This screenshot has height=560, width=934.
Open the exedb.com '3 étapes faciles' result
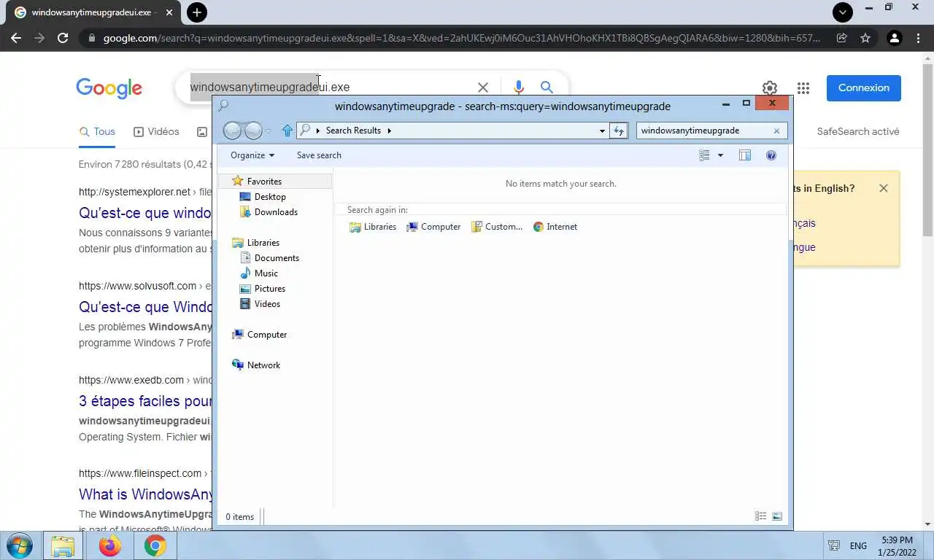(x=145, y=401)
